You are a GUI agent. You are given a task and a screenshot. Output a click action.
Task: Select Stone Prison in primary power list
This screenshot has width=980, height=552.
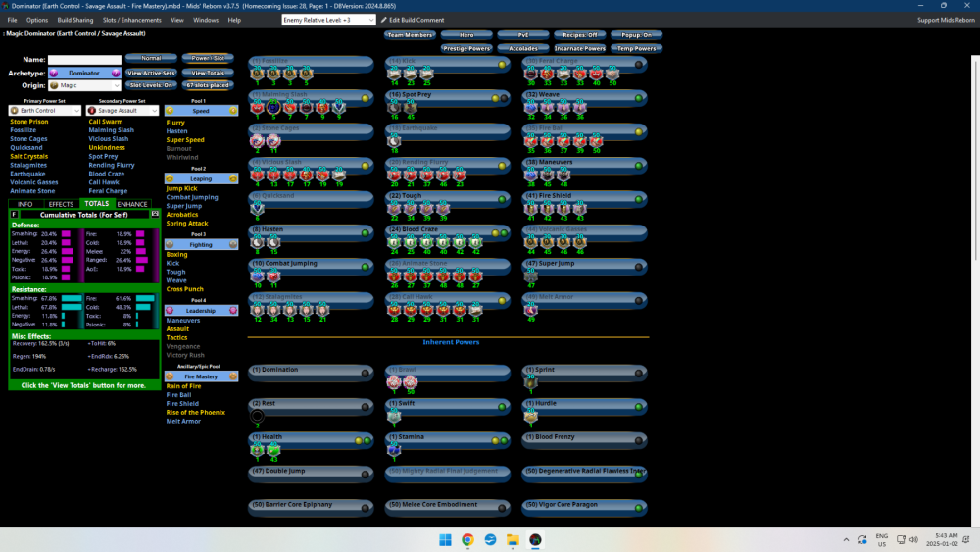[x=28, y=122]
